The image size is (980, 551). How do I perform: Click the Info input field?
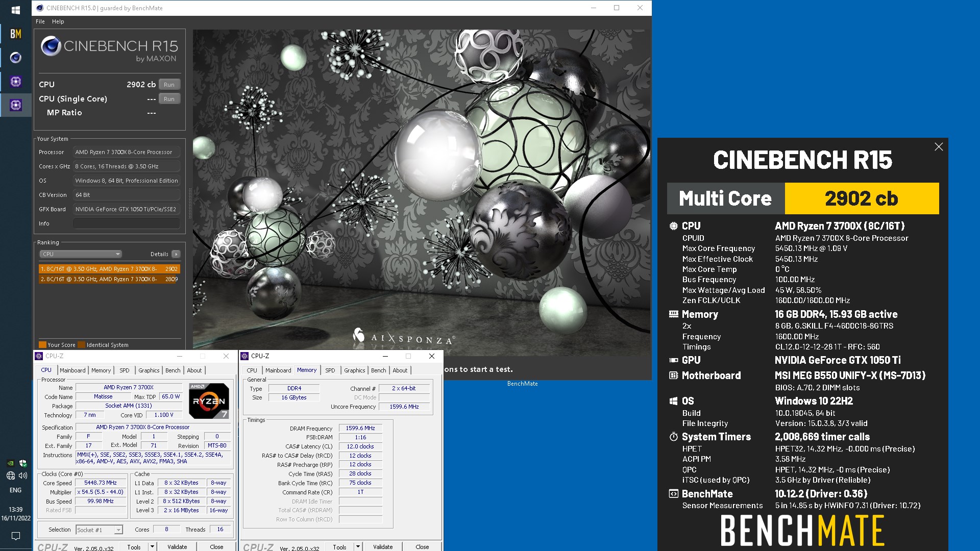coord(127,223)
